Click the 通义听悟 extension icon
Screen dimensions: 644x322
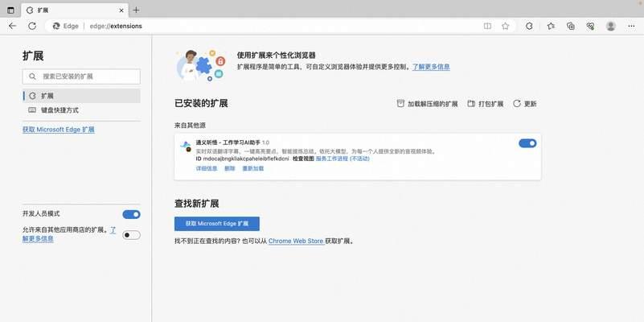tap(187, 147)
